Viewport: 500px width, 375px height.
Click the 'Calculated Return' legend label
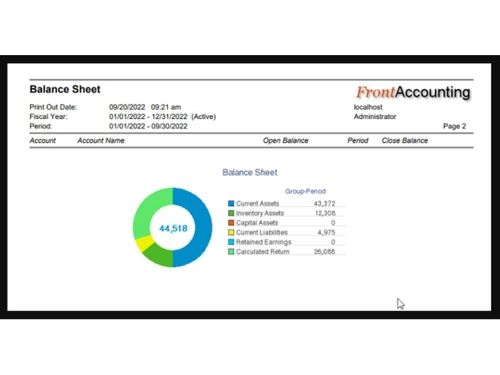coord(263,252)
